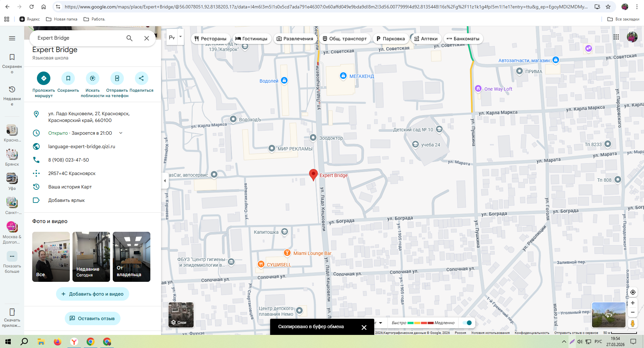Copy plus code 2R57+4C Красноярск

point(72,173)
